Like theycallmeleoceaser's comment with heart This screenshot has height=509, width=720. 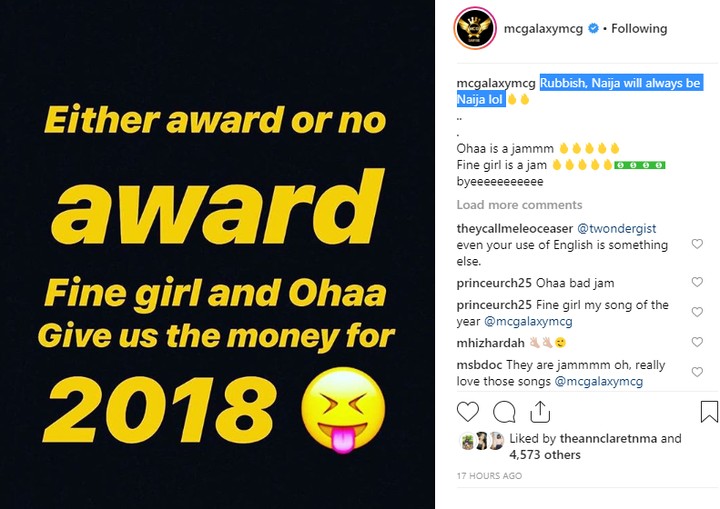coord(697,244)
